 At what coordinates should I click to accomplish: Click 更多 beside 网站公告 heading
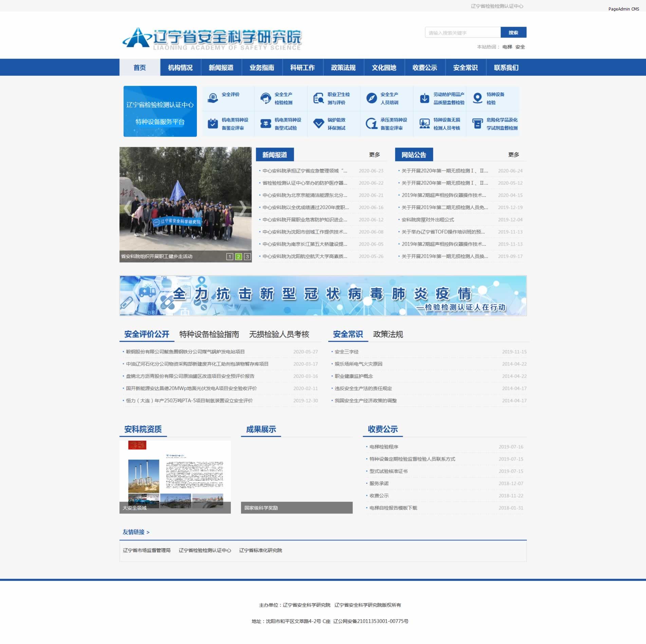click(514, 155)
